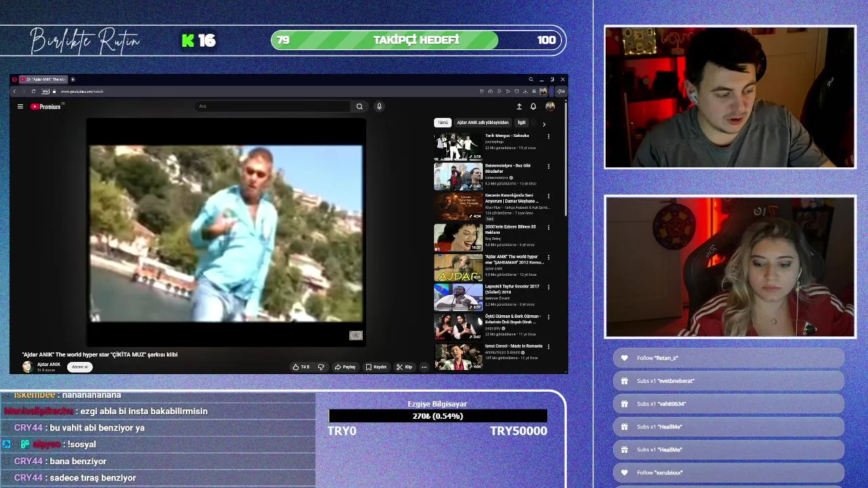Open the Ajdar ANIK channel name link
The width and height of the screenshot is (868, 488).
(49, 364)
